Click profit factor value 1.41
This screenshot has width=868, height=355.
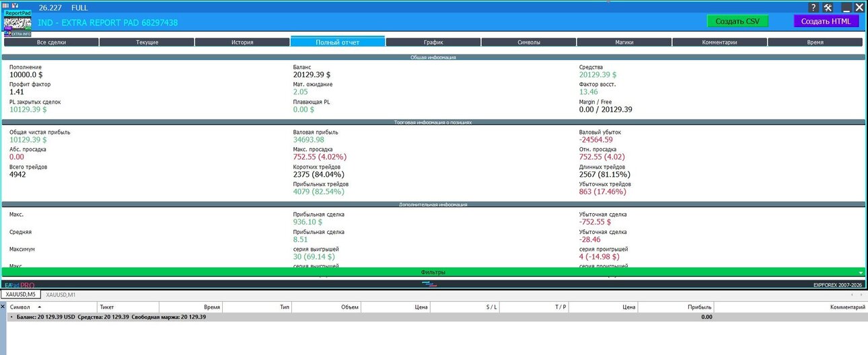[16, 92]
